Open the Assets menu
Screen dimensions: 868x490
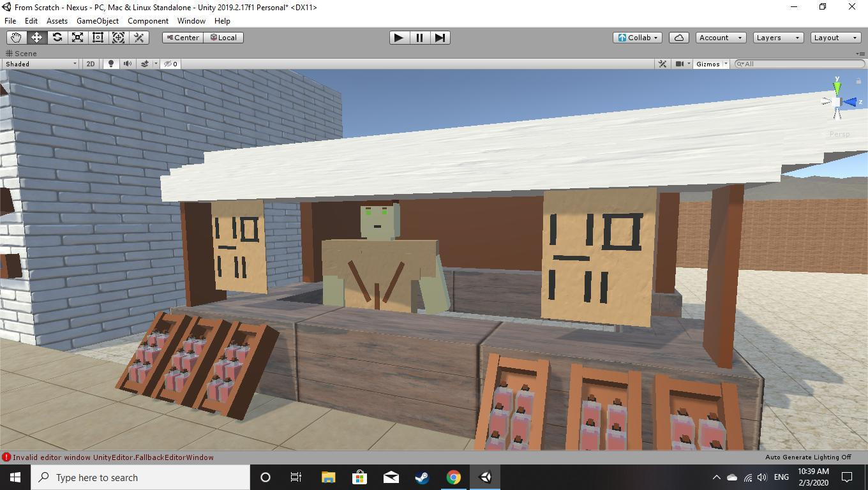tap(57, 21)
